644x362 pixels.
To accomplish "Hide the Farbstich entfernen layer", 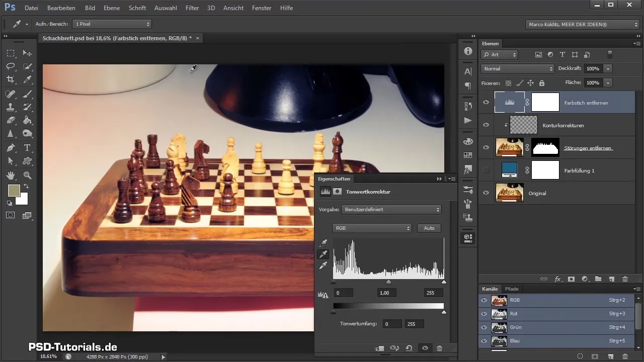I will pyautogui.click(x=486, y=102).
